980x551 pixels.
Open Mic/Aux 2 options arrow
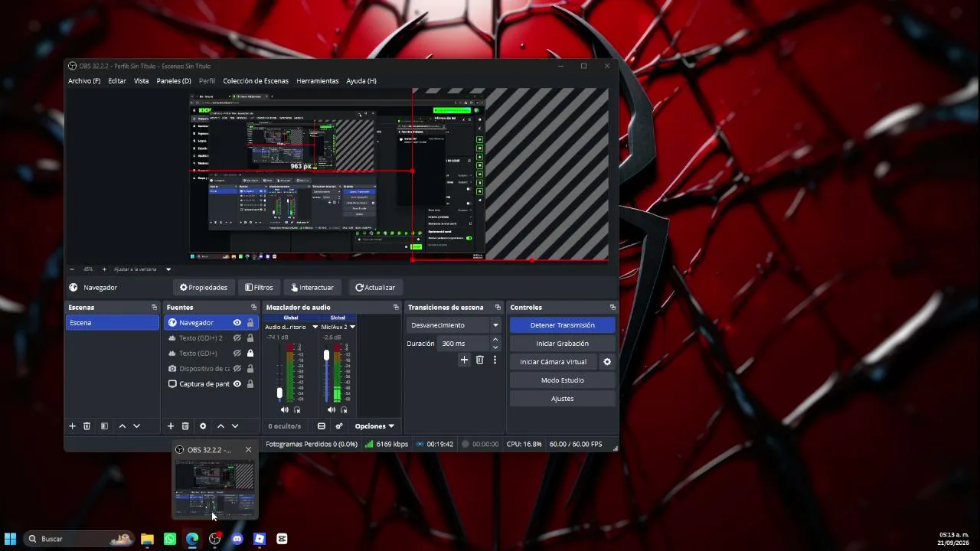pyautogui.click(x=352, y=327)
